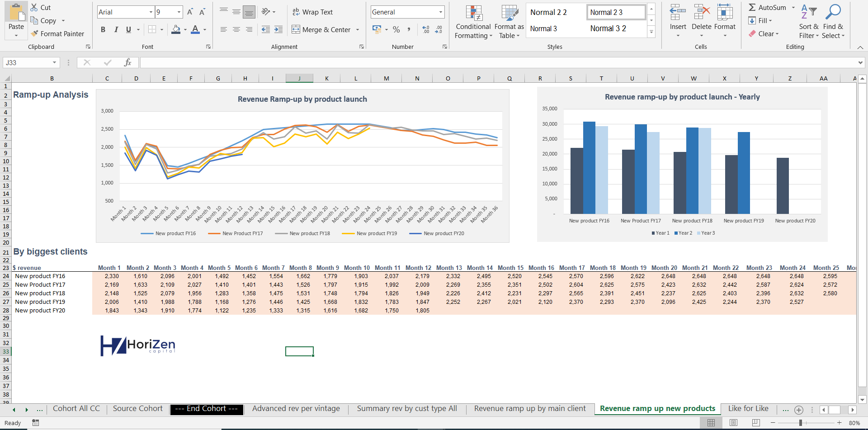
Task: Apply the Normal 3 cell style
Action: [x=543, y=28]
